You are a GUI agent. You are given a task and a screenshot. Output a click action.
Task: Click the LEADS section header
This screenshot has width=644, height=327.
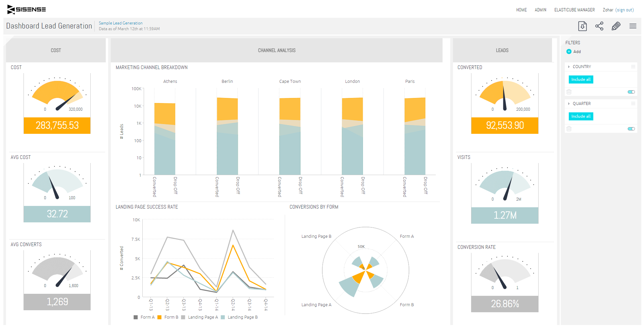coord(502,50)
